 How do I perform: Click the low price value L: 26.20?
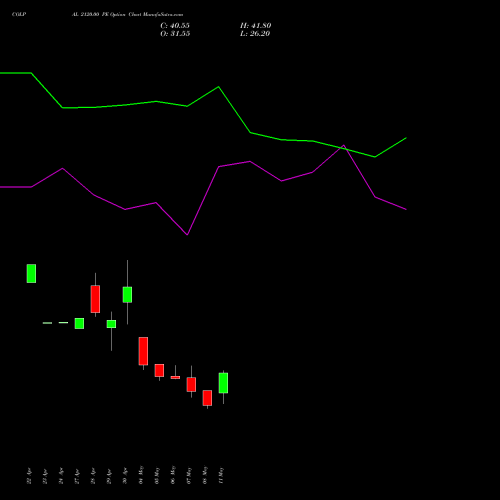(255, 34)
